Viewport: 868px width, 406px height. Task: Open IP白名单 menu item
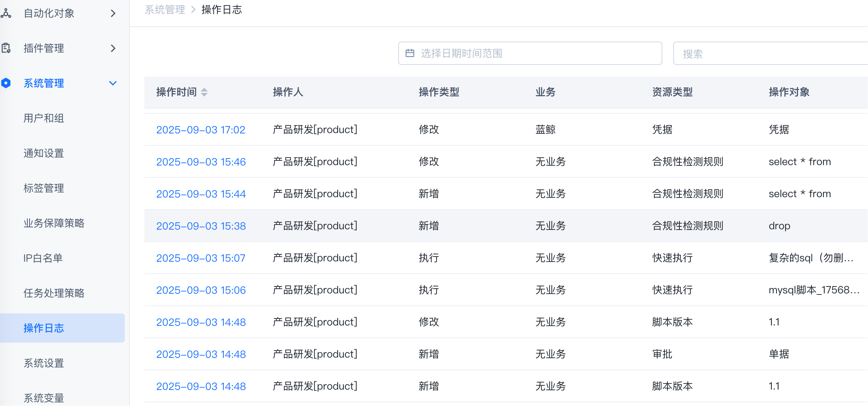click(43, 258)
